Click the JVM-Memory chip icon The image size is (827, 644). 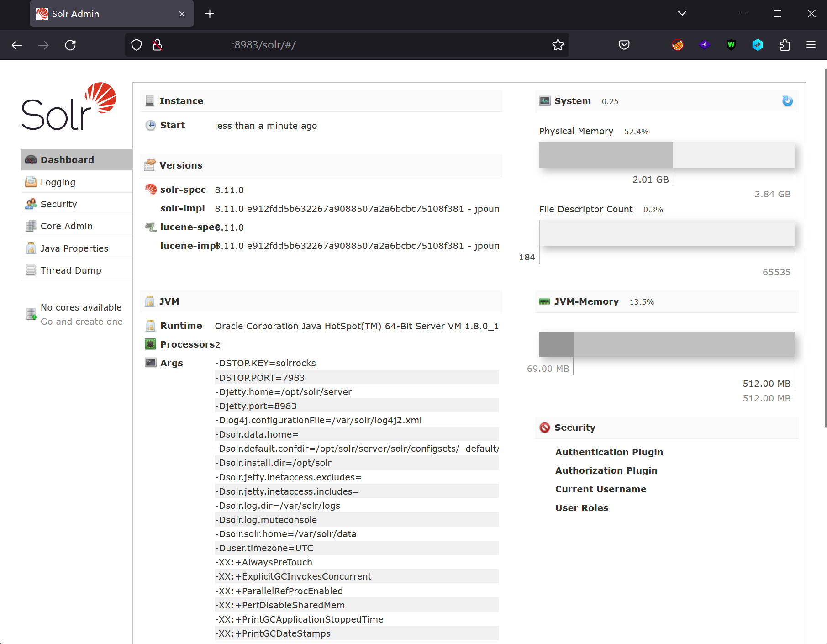click(x=545, y=301)
